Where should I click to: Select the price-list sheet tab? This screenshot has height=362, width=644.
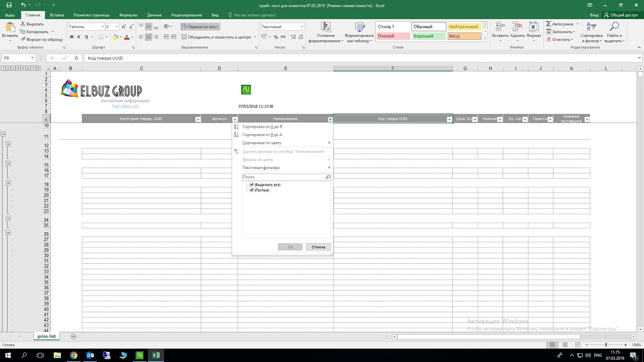[x=46, y=337]
